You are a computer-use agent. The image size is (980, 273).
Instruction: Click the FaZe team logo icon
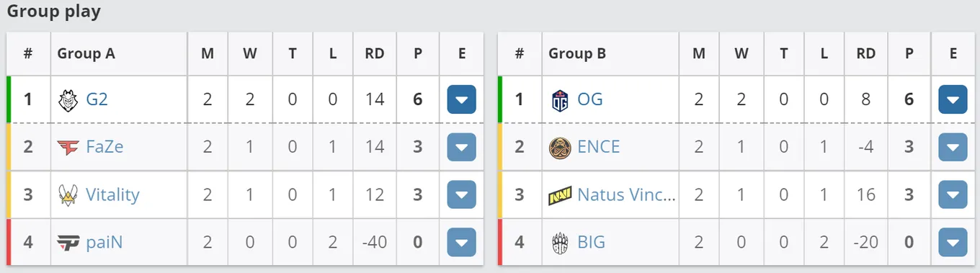[68, 147]
